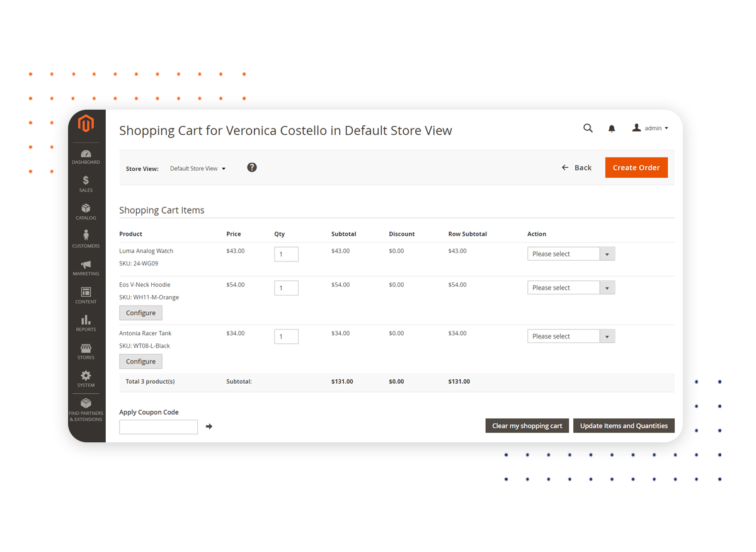Focus the Antonia Racer Tank Qty field
756x552 pixels.
click(286, 336)
